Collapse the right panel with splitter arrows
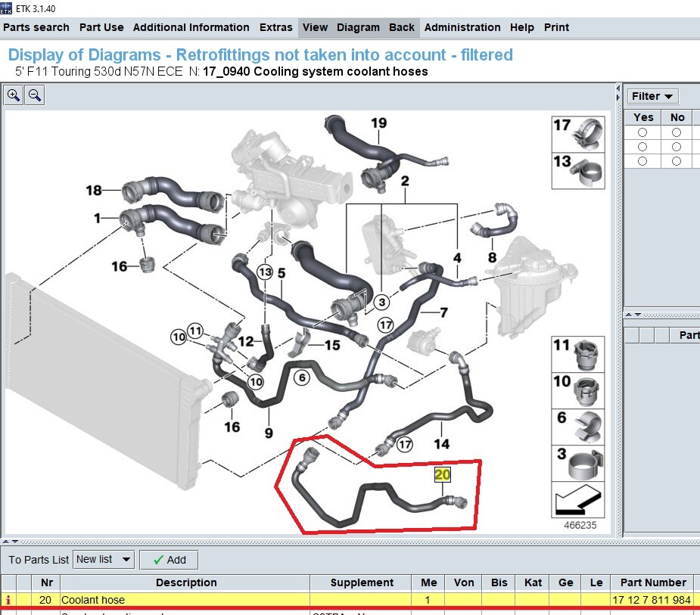This screenshot has height=615, width=700. (618, 93)
